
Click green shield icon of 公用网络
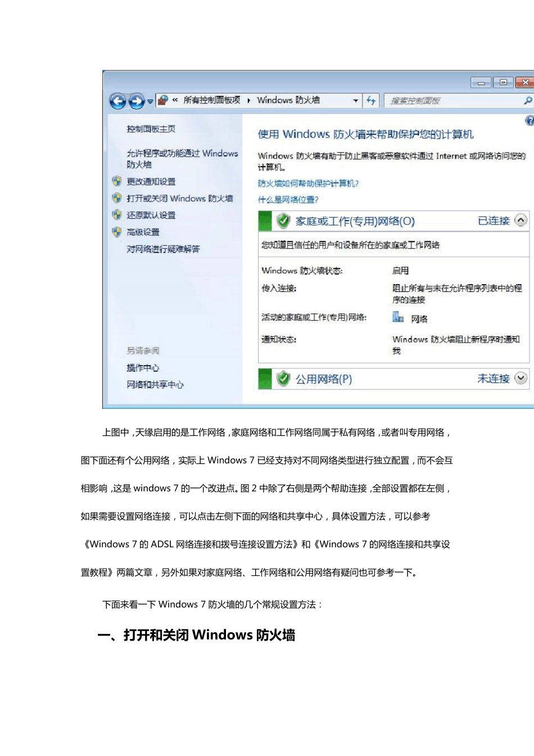pyautogui.click(x=283, y=379)
